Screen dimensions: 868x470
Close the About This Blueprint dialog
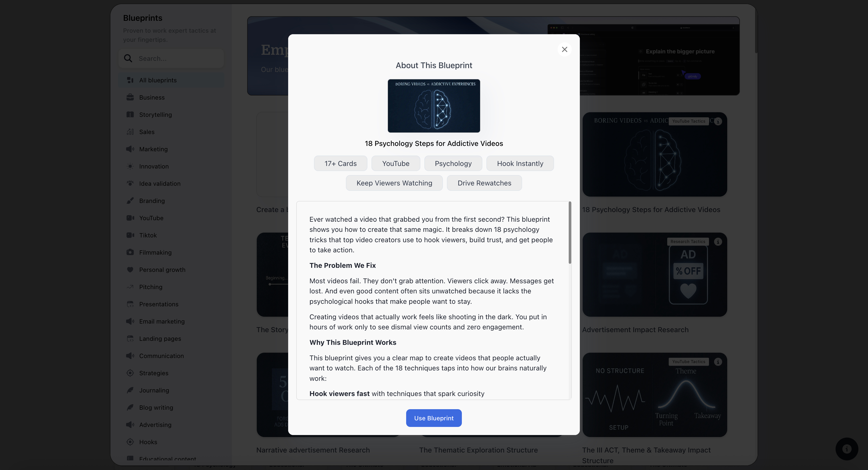[564, 49]
